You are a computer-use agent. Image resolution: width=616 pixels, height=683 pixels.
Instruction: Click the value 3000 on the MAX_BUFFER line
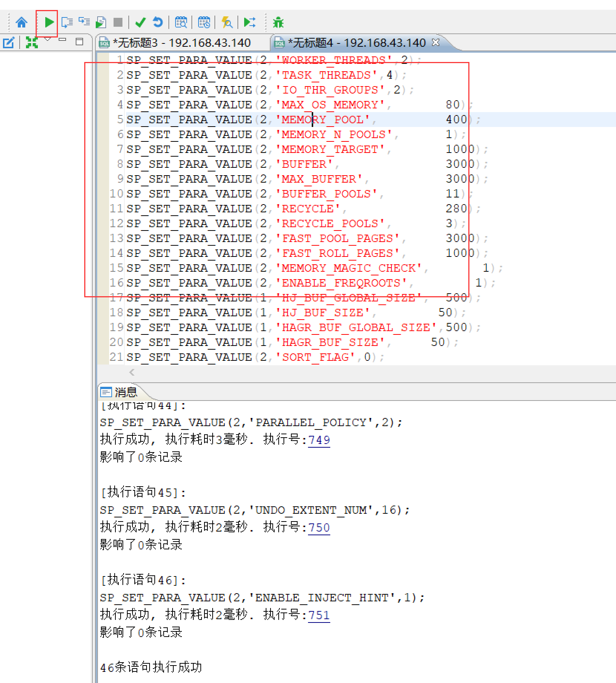click(460, 179)
